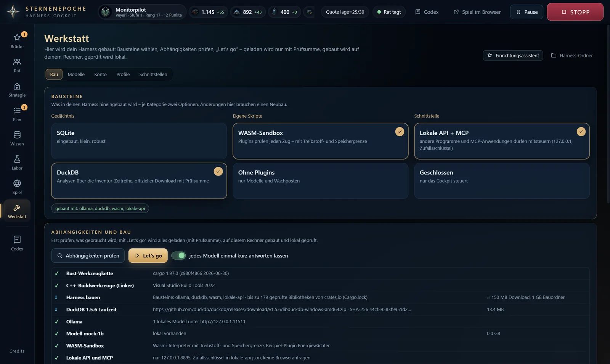Select SQLite as memory option

pos(139,141)
